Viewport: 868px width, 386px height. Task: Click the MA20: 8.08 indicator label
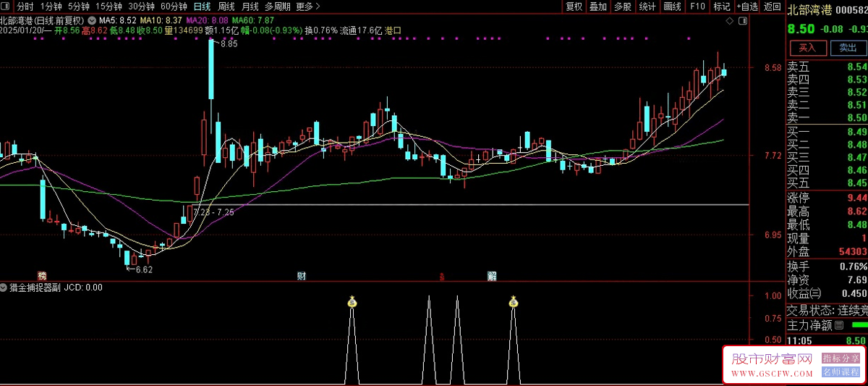click(x=208, y=20)
